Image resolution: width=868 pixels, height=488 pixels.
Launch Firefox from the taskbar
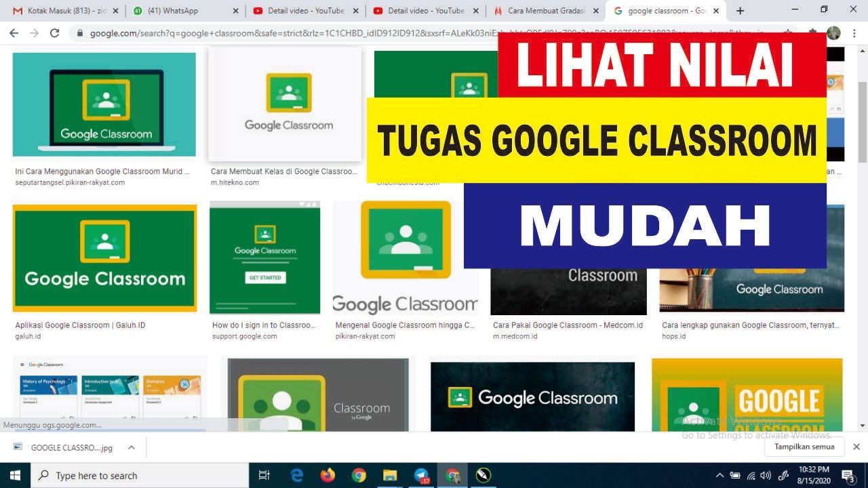pyautogui.click(x=328, y=475)
